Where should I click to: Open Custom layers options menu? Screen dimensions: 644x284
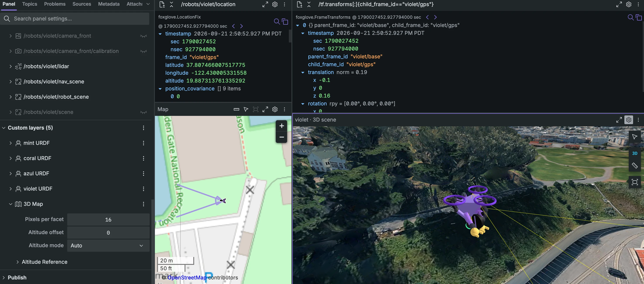point(144,128)
